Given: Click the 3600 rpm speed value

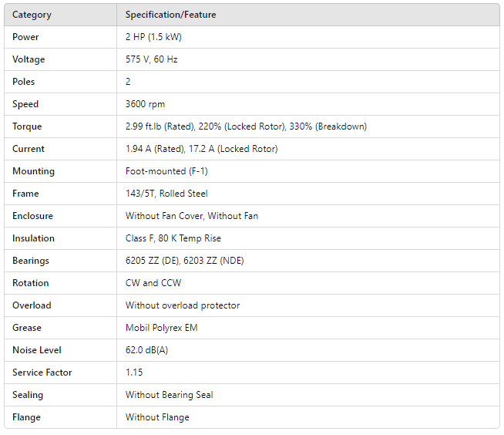Looking at the screenshot, I should 145,104.
